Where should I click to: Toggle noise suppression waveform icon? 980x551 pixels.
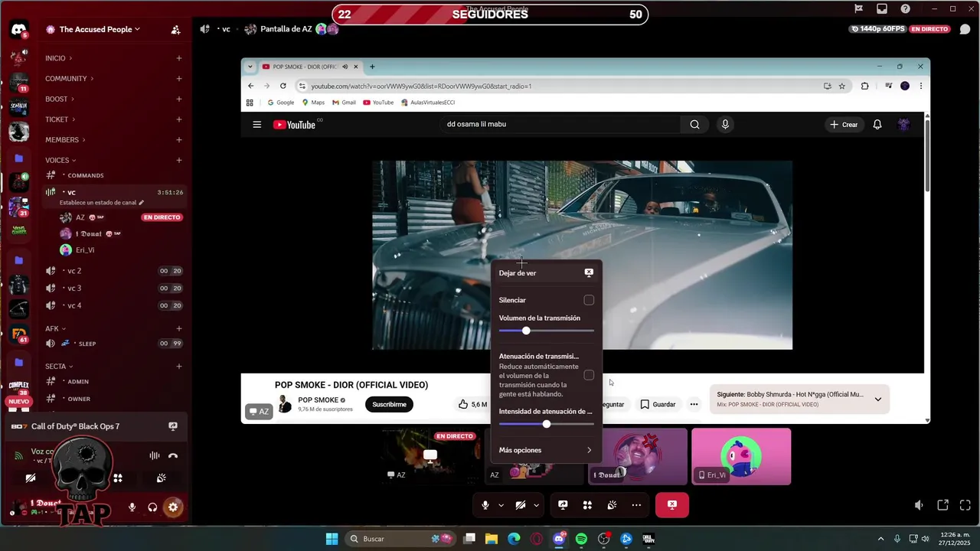[154, 455]
